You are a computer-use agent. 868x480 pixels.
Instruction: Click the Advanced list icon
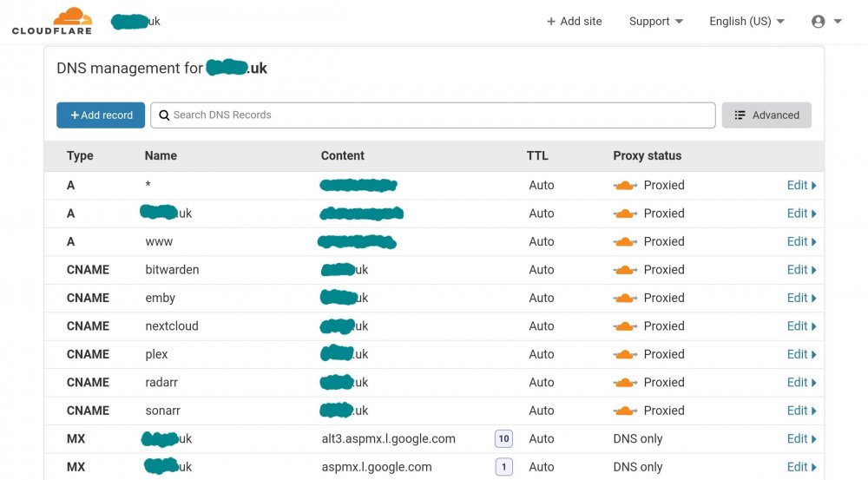tap(740, 115)
